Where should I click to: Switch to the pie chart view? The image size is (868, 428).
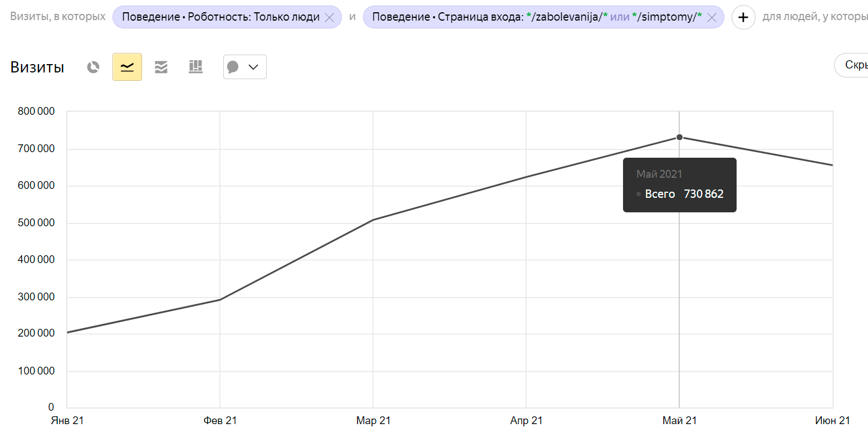pos(93,67)
